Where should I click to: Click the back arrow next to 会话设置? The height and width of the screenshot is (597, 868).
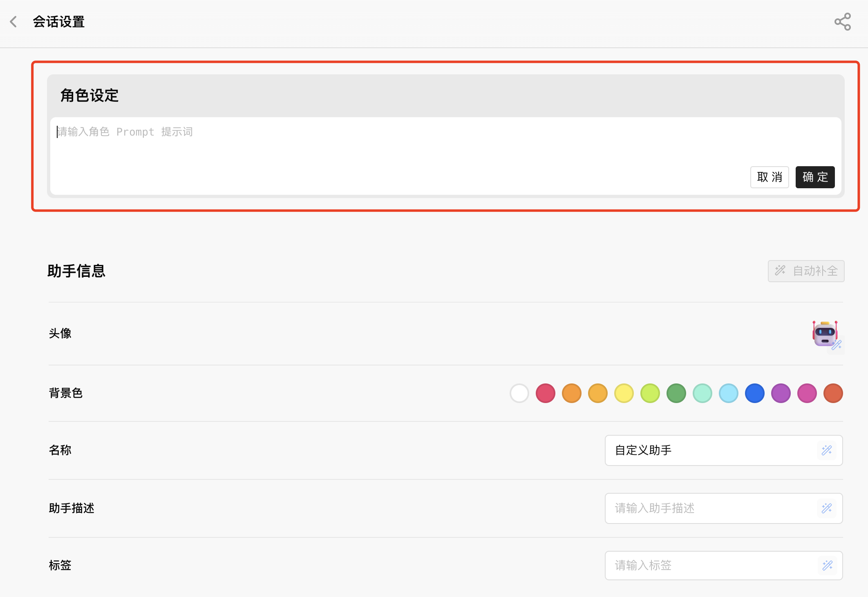(13, 22)
